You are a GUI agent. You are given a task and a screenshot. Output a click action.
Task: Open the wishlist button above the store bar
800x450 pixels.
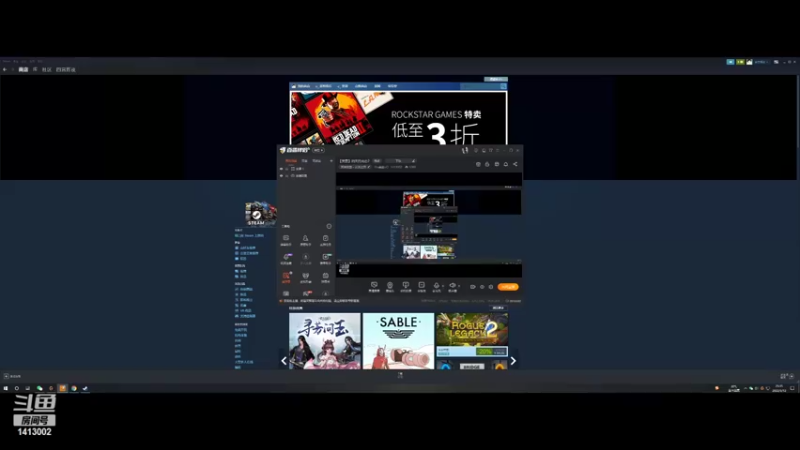tap(495, 79)
